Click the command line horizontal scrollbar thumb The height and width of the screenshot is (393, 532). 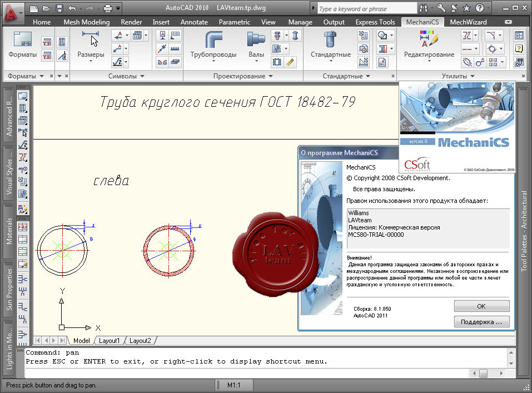483,374
